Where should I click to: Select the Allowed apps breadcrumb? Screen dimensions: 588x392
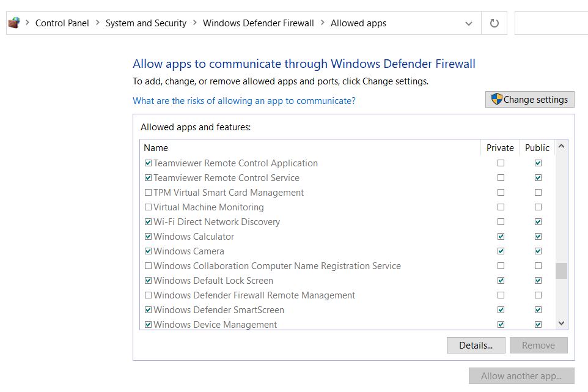tap(359, 23)
